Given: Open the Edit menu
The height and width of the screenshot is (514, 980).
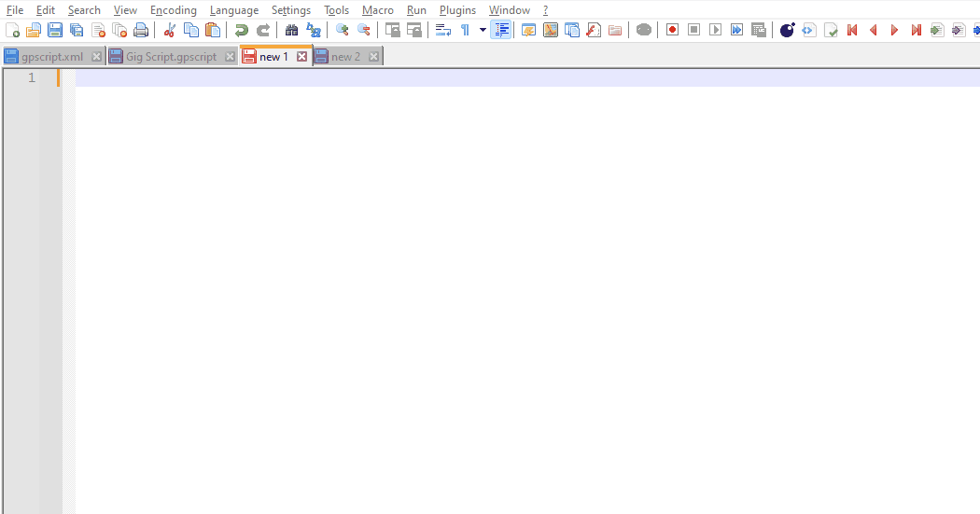Looking at the screenshot, I should pyautogui.click(x=46, y=10).
